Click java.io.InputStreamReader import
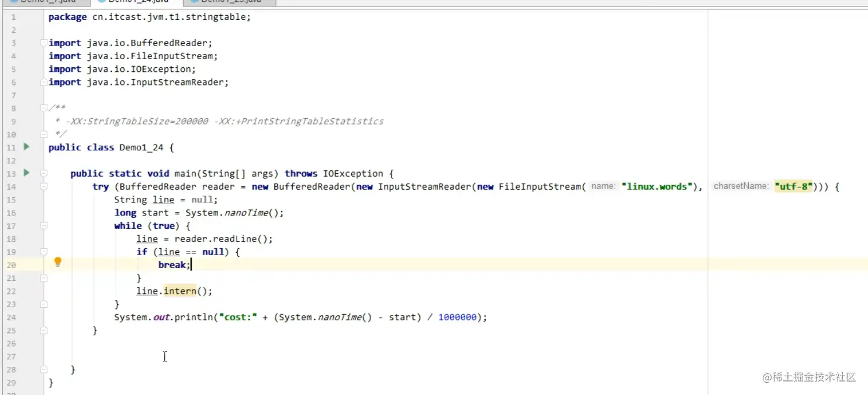This screenshot has height=395, width=868. tap(155, 82)
